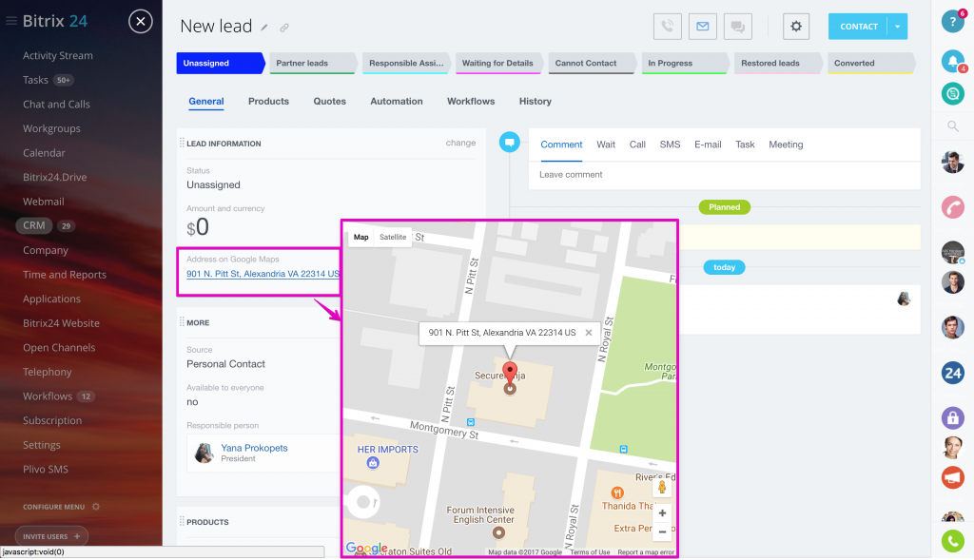Image resolution: width=974 pixels, height=560 pixels.
Task: Open Terms of Use on the map
Action: (590, 552)
